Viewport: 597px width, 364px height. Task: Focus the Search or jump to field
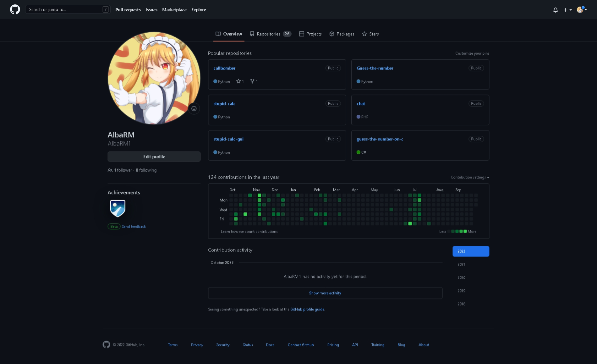click(68, 10)
